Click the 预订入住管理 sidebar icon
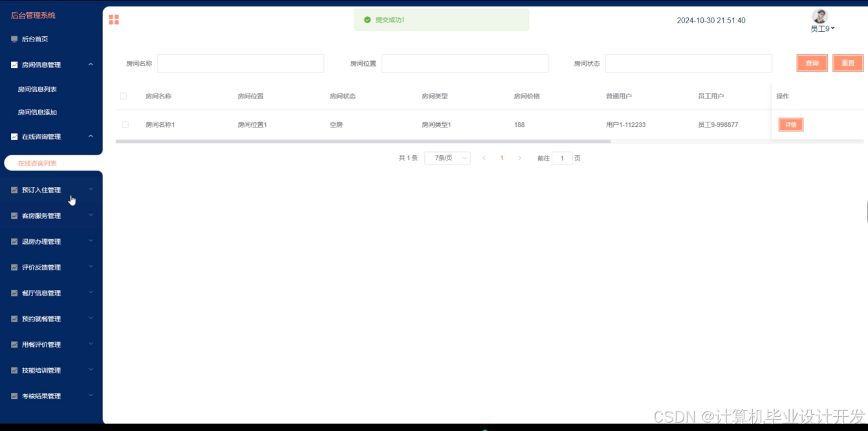The height and width of the screenshot is (431, 868). [x=14, y=190]
